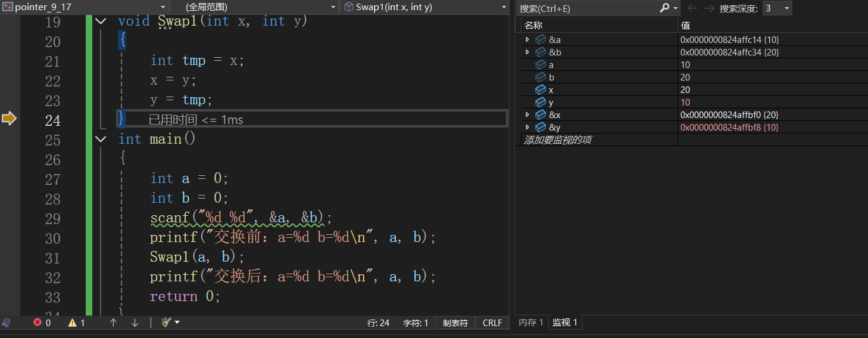Click the code cleanup broom icon
The image size is (868, 338).
tap(166, 322)
